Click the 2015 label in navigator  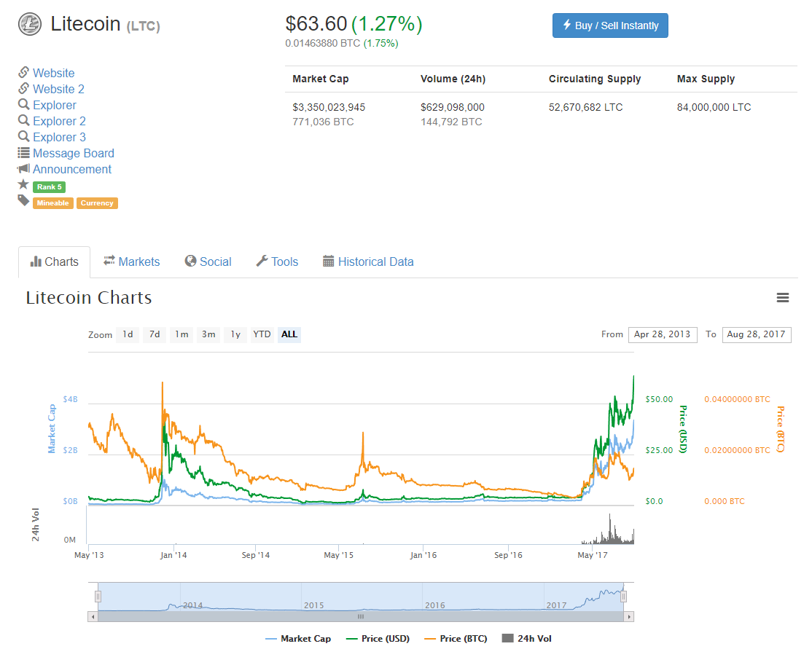(x=314, y=605)
